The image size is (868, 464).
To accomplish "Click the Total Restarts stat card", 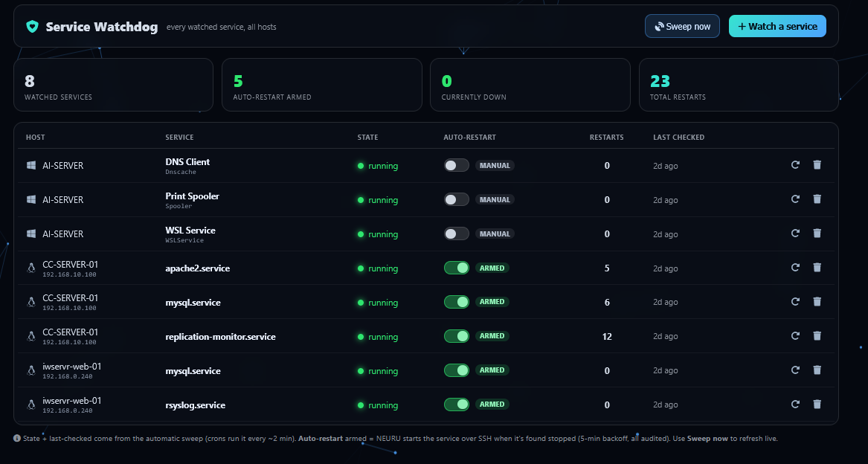I will click(x=739, y=85).
